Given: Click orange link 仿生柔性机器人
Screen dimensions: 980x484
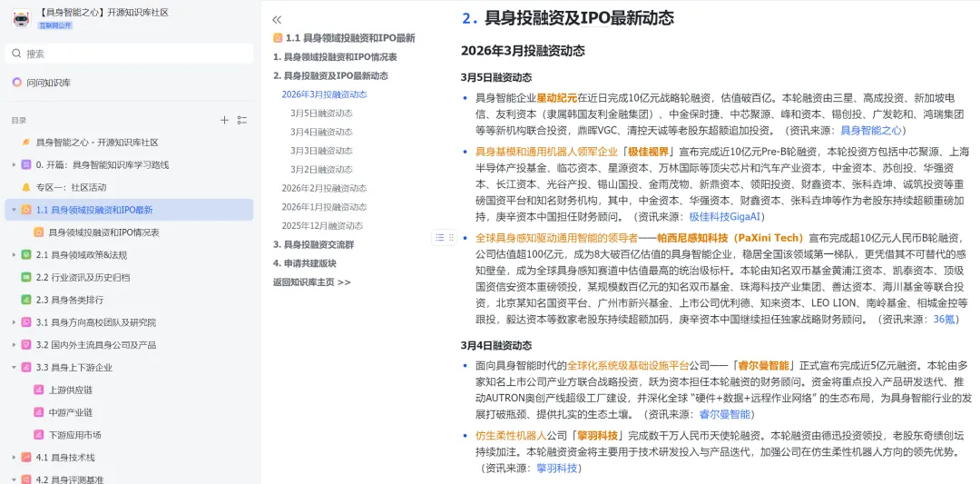Looking at the screenshot, I should tap(511, 435).
